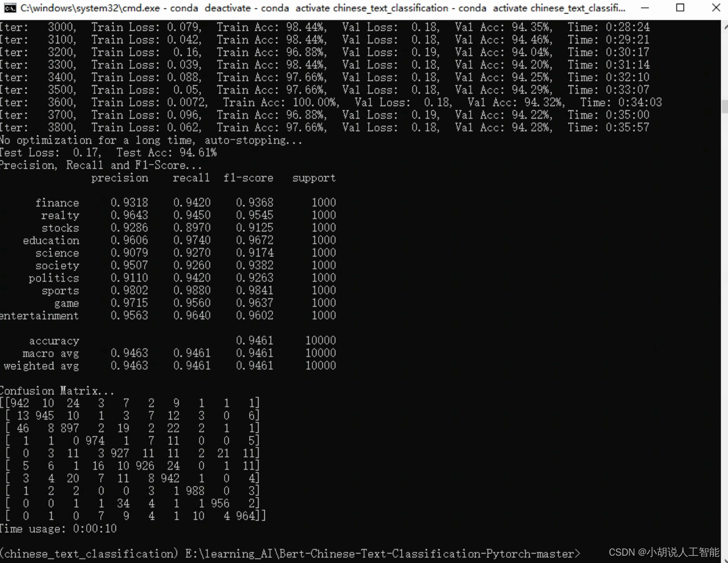
Task: Click the '(chinese_text_classification)' environment prompt
Action: pos(89,554)
